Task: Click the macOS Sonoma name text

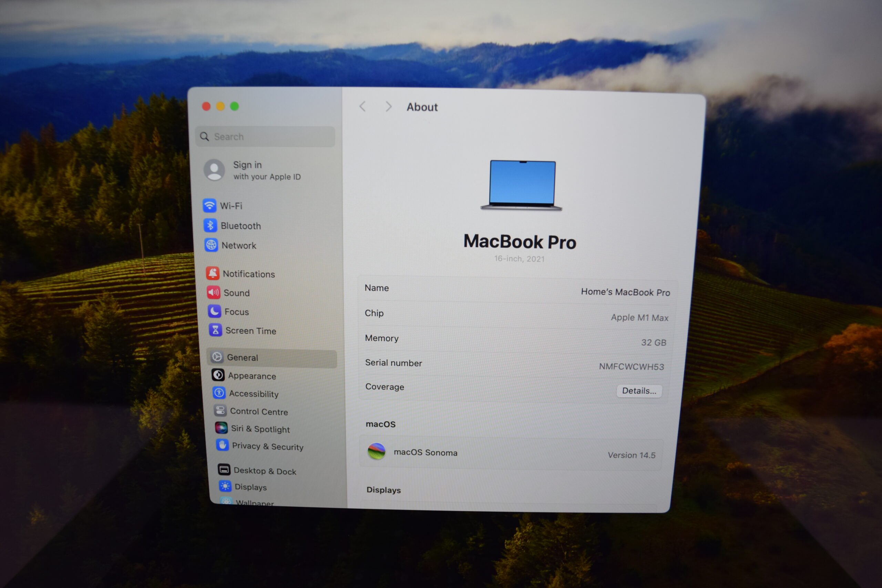Action: click(425, 452)
